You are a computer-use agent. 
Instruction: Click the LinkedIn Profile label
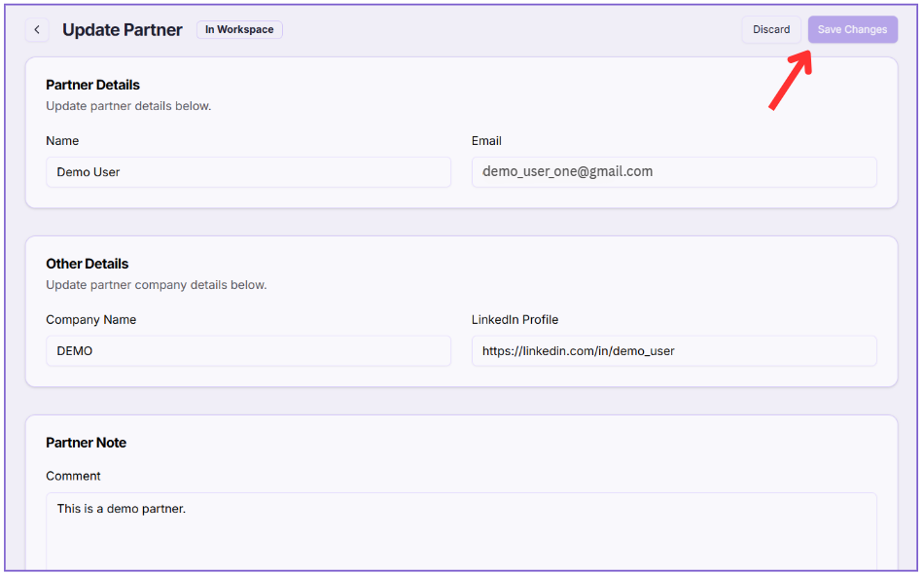(x=515, y=320)
